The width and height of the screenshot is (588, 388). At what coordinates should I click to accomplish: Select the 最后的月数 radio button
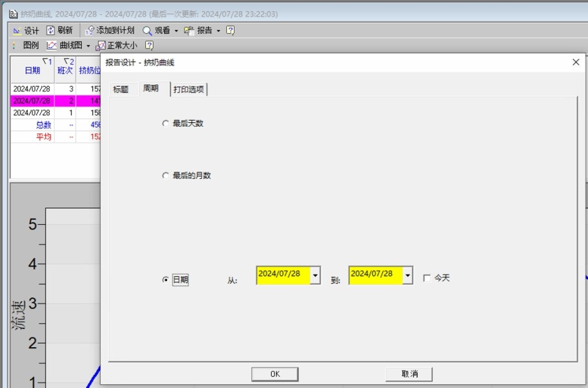tap(165, 176)
